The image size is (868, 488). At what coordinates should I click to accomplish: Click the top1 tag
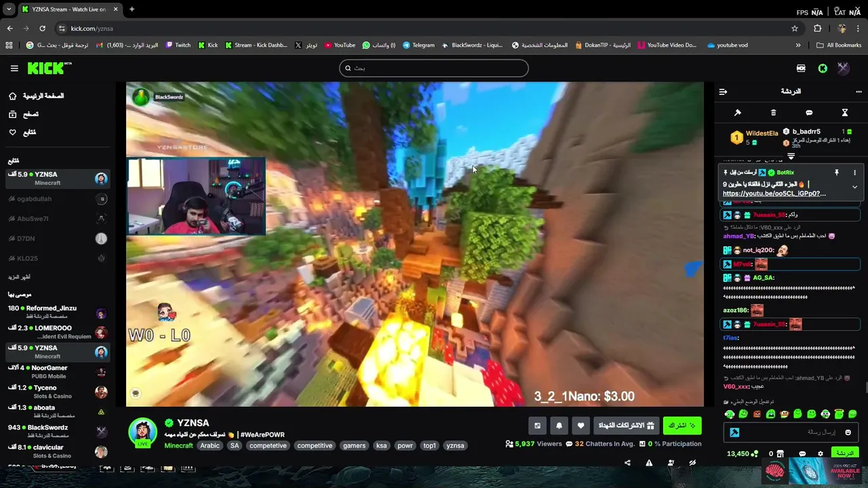tap(429, 445)
